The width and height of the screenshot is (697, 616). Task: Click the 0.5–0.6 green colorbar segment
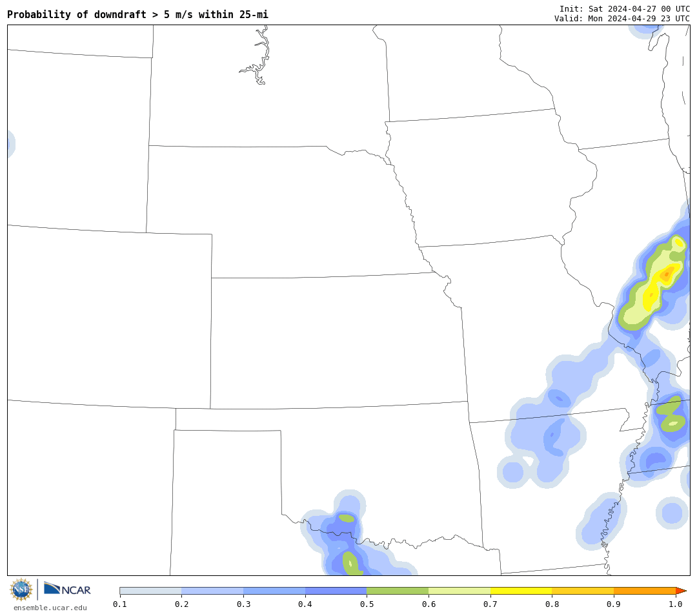398,591
